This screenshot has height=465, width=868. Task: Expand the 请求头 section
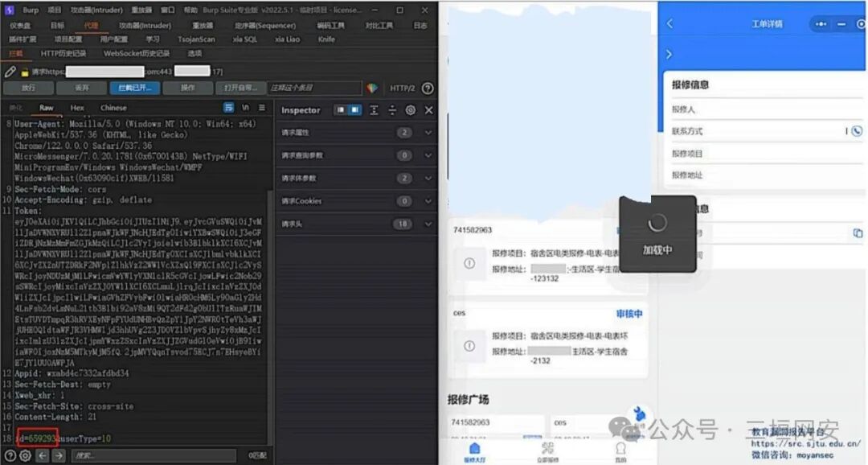coord(356,224)
